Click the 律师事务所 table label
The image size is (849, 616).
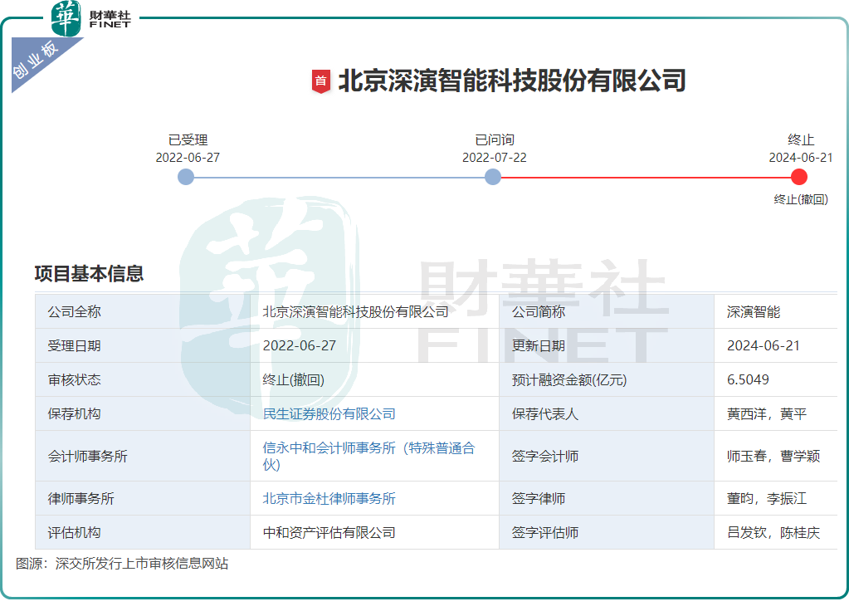pyautogui.click(x=81, y=498)
